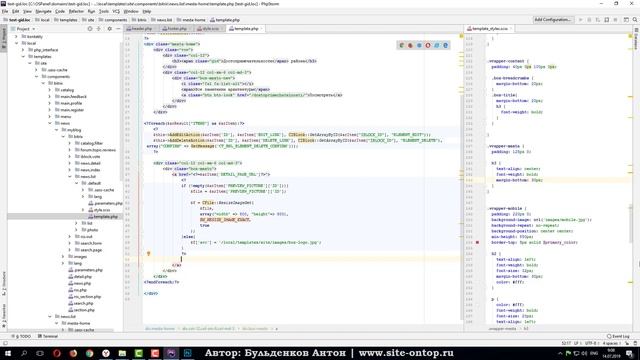Click the red color marker in the scss gutter
Screen dimensions: 640x360
click(477, 242)
